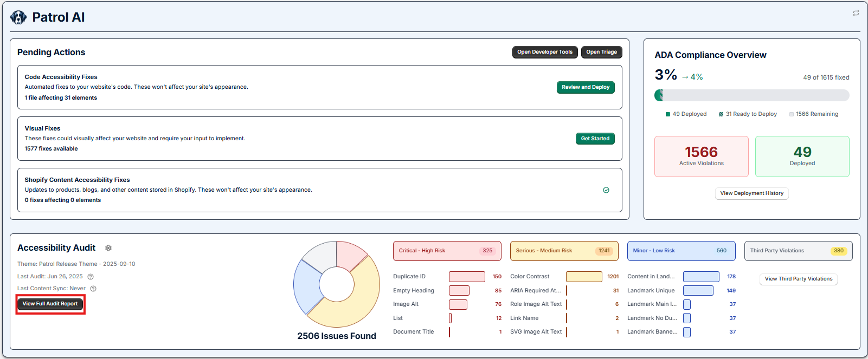Click Document Title row label
Viewport: 868px width, 359px height.
point(414,332)
